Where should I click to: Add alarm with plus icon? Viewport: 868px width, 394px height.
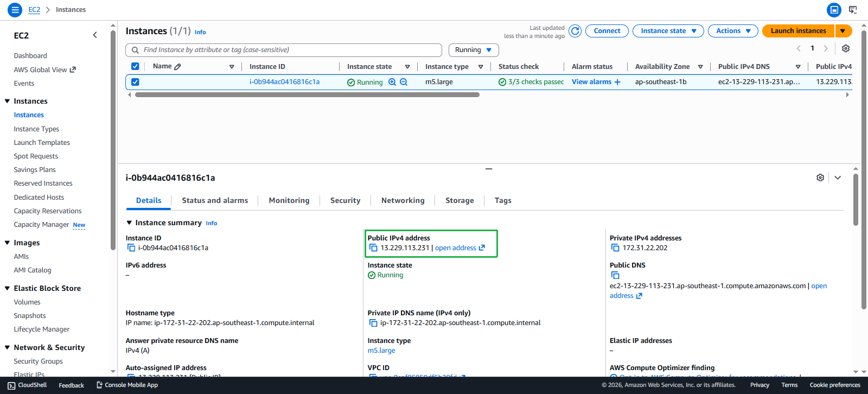point(617,82)
